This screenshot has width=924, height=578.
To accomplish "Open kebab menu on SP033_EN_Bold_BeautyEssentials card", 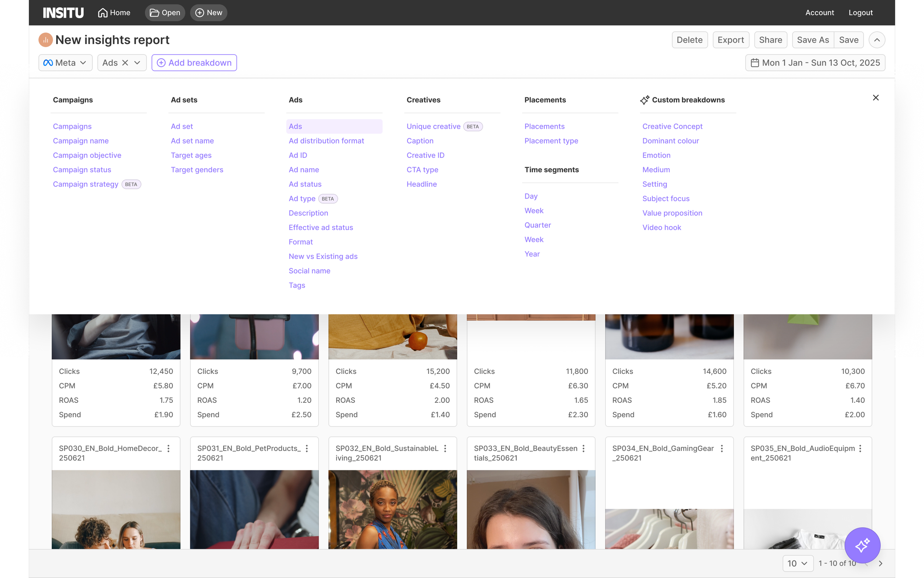I will [583, 449].
